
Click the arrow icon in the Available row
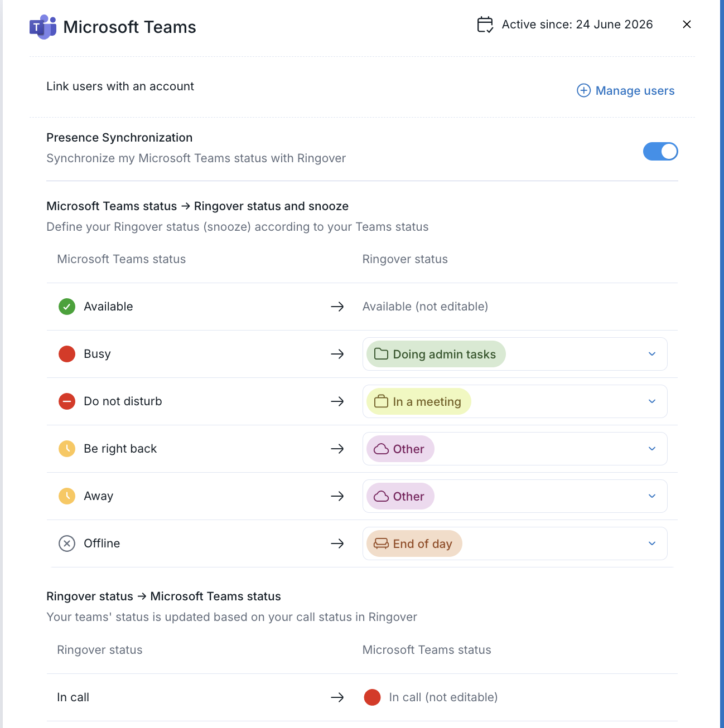coord(337,307)
